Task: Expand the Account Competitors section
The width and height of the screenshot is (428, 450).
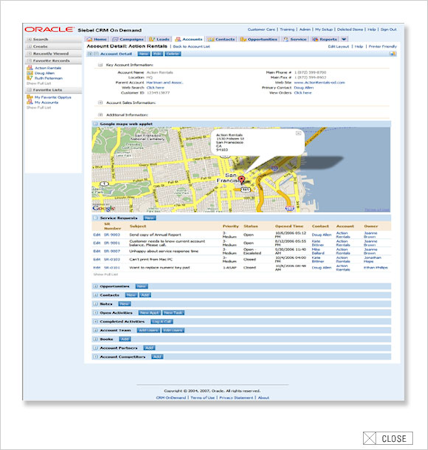Action: pyautogui.click(x=96, y=357)
